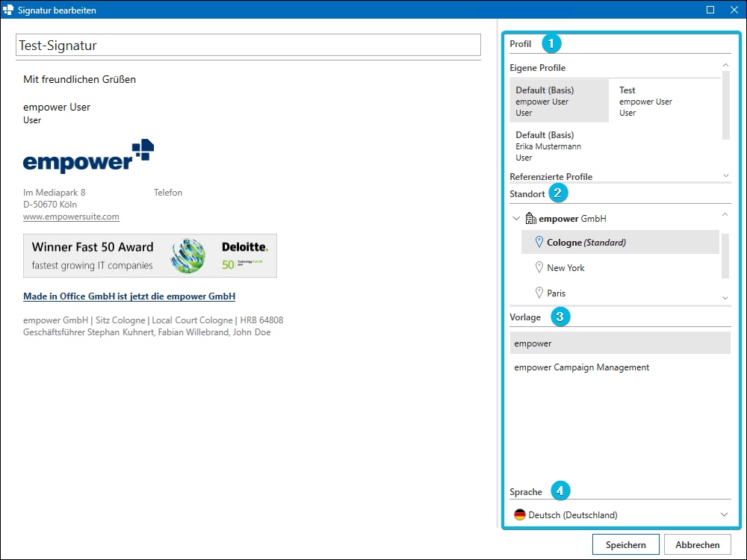Select Default (Basis) empower User profile

[x=560, y=101]
